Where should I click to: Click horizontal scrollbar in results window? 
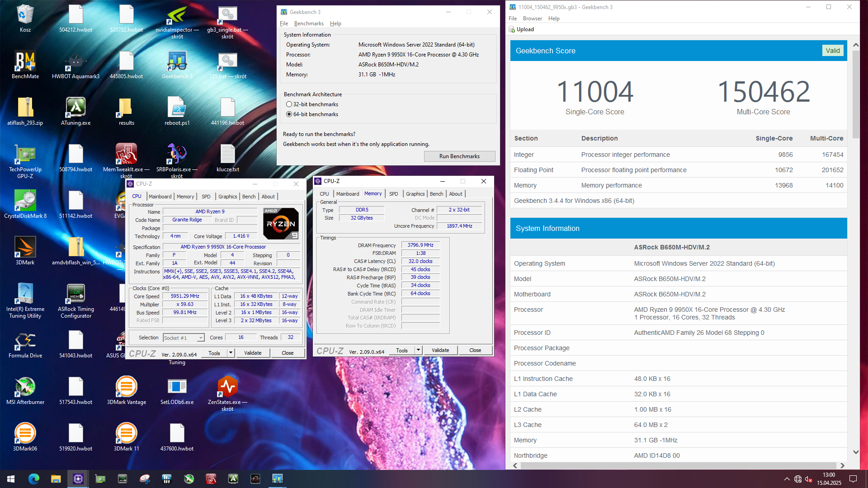[x=678, y=465]
